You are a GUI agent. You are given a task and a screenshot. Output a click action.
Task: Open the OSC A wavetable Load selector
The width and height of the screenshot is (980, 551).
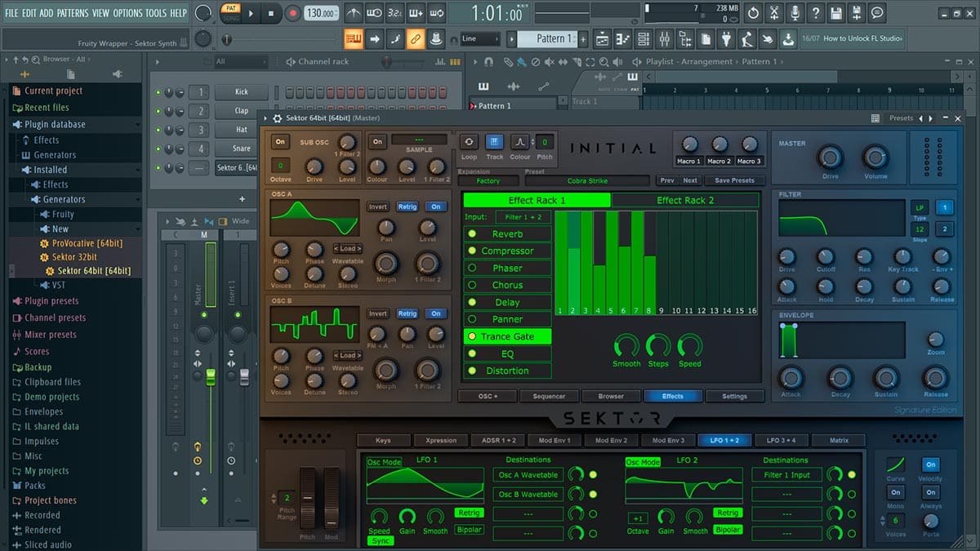(x=347, y=248)
